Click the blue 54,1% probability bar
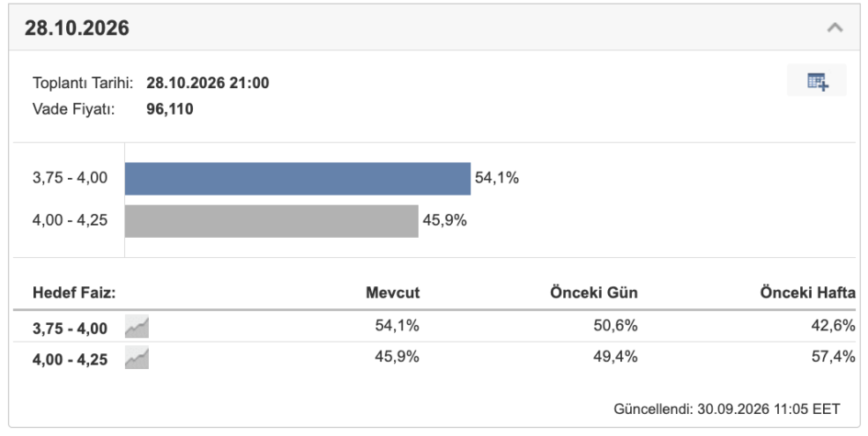 (298, 179)
